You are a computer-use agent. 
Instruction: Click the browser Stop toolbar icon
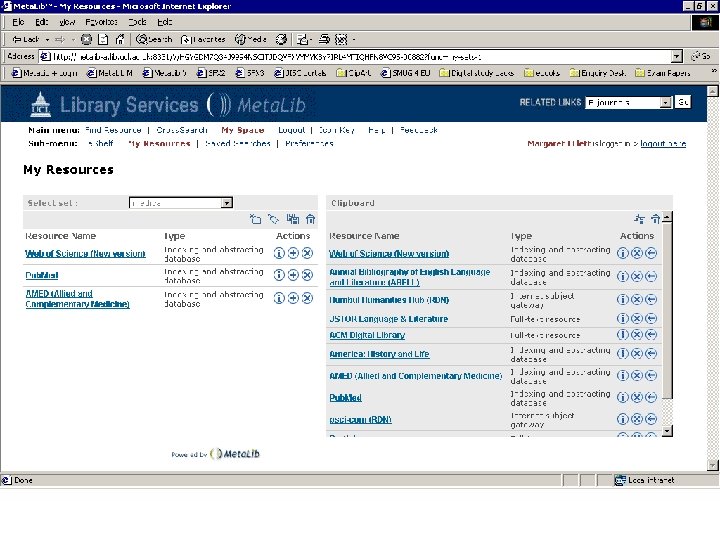point(86,39)
